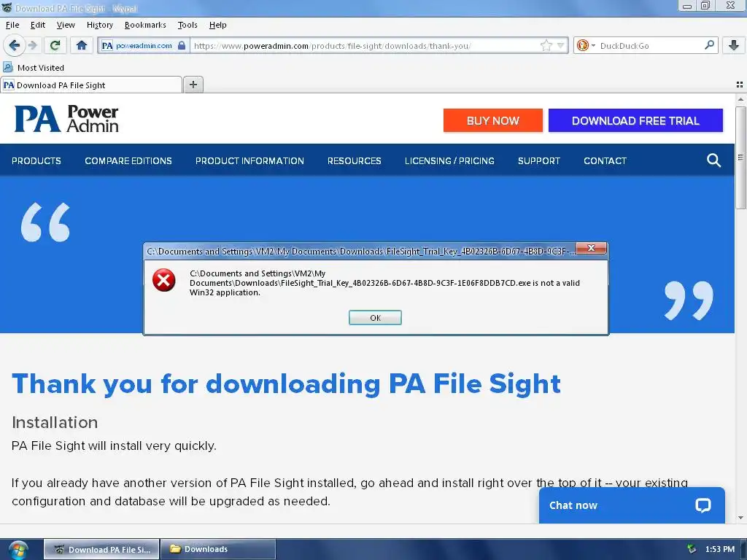Open the View menu
Viewport: 747px width, 560px height.
(x=66, y=25)
